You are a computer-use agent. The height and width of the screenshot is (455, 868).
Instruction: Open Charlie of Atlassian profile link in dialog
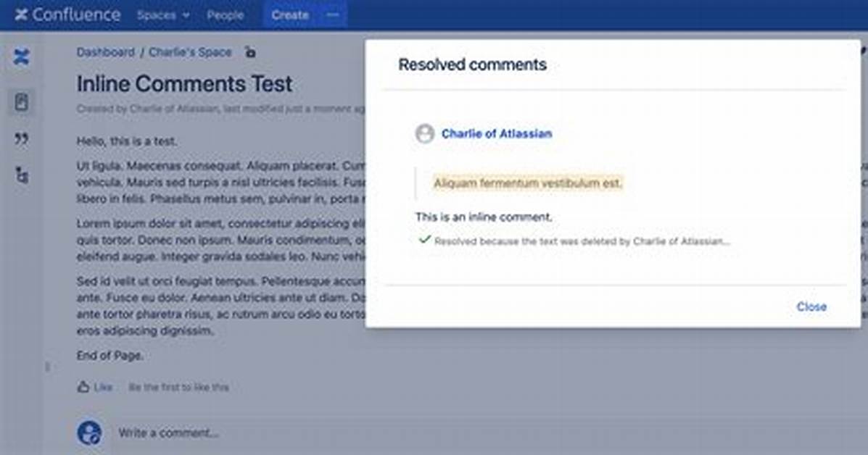point(497,134)
